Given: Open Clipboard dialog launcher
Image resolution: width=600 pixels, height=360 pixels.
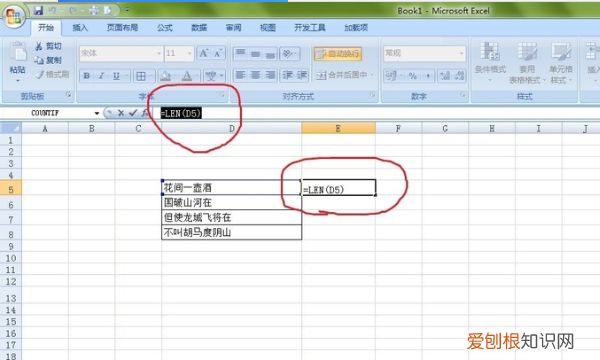Looking at the screenshot, I should (x=68, y=95).
